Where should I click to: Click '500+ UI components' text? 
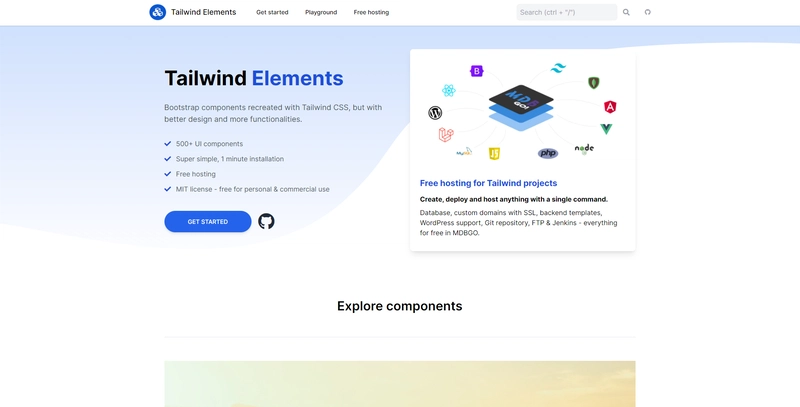[x=209, y=144]
